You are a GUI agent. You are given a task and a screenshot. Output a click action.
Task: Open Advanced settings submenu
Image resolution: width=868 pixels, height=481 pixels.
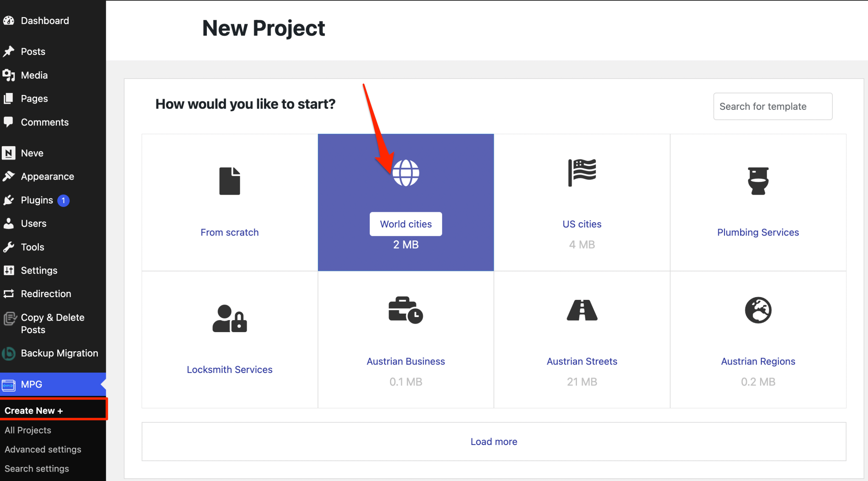tap(43, 449)
